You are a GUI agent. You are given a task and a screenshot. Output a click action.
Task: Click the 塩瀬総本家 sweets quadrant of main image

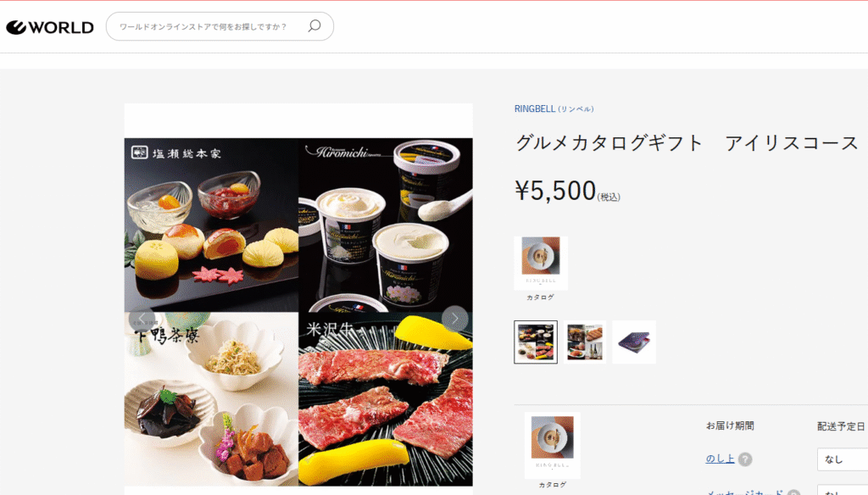[x=211, y=225]
